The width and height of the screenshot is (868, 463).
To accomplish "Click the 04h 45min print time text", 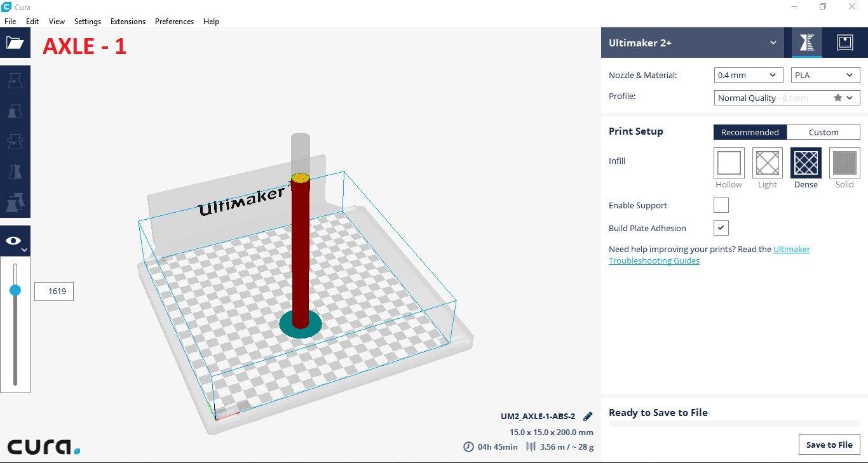I will (498, 446).
